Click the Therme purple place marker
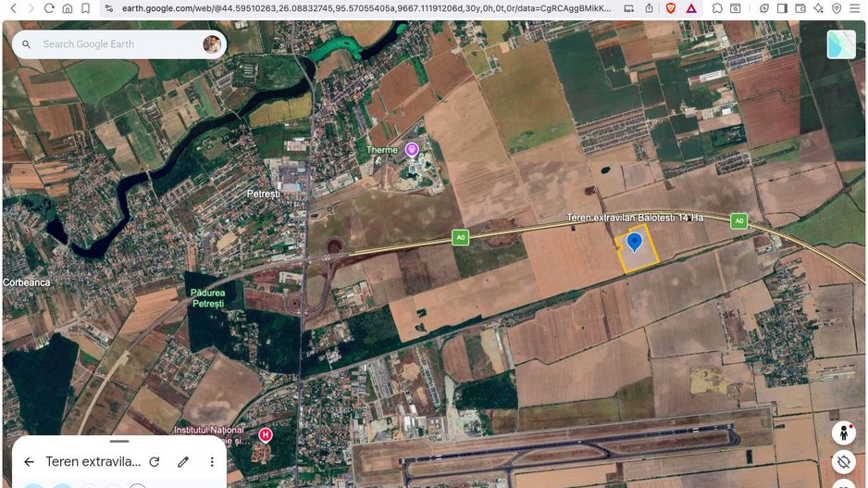The height and width of the screenshot is (488, 868). tap(411, 149)
